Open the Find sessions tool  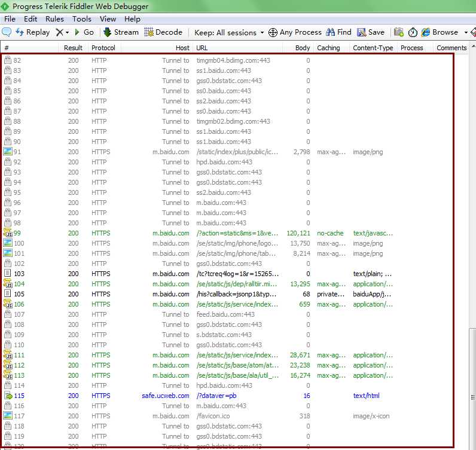338,32
